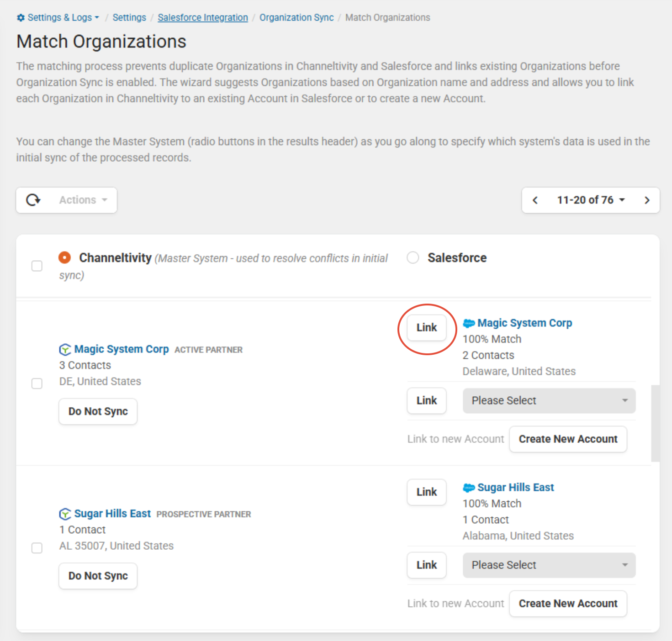Create New Account for Magic System Corp
This screenshot has height=641, width=672.
(568, 439)
